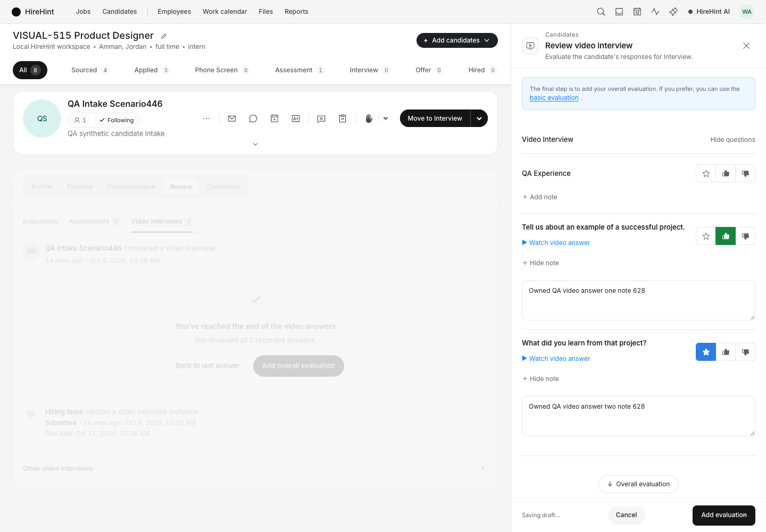The height and width of the screenshot is (532, 766).
Task: Open the clipboard evaluation icon
Action: [x=343, y=119]
